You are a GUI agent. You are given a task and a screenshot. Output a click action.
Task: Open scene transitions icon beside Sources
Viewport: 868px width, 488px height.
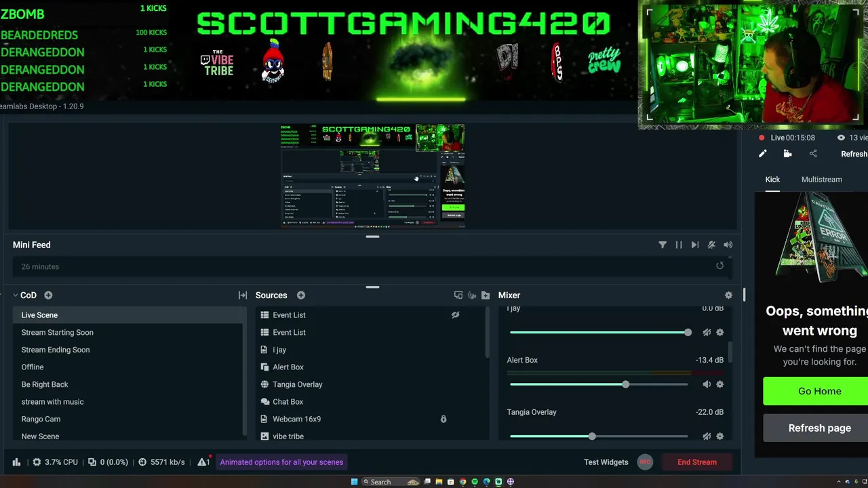[x=243, y=296]
